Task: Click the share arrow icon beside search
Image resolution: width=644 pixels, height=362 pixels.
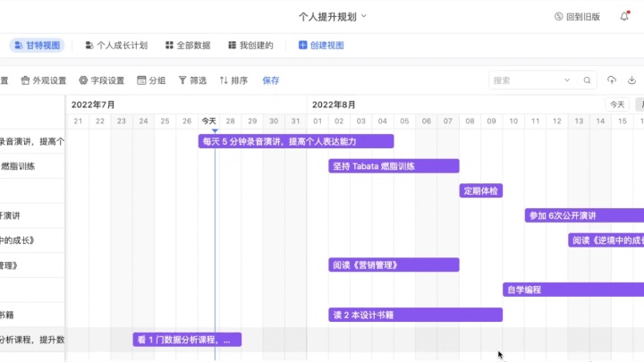Action: tap(612, 80)
